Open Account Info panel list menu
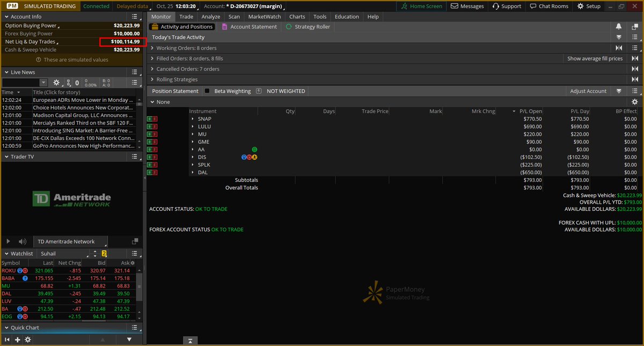This screenshot has width=644, height=346. click(x=135, y=17)
